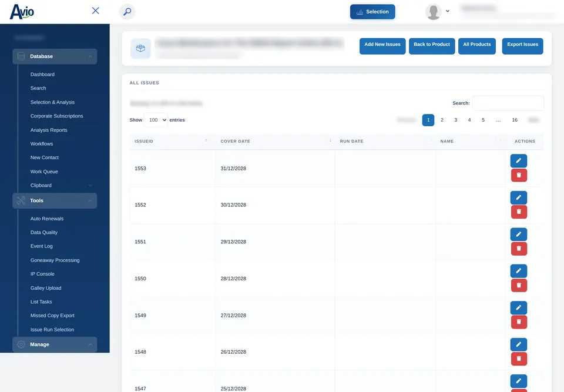Go Back to Product
The width and height of the screenshot is (564, 392).
pyautogui.click(x=432, y=46)
